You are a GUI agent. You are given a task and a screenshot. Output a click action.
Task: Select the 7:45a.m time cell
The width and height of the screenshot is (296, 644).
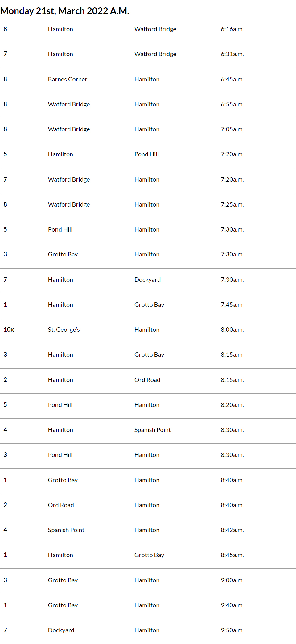[232, 305]
